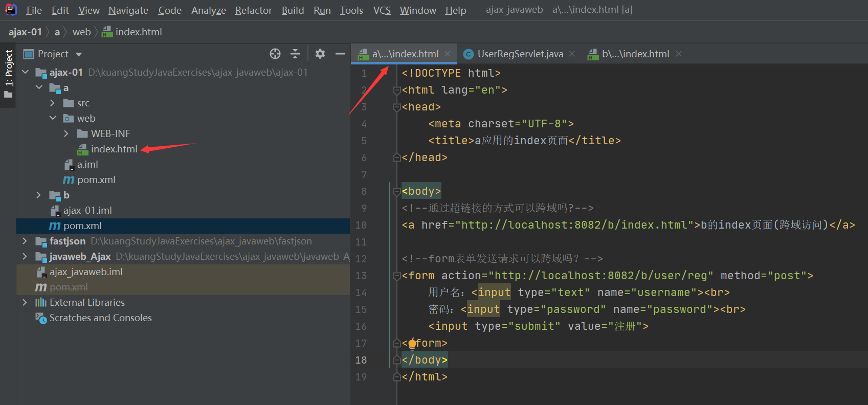Switch to UserRegServlet.java tab

tap(520, 54)
